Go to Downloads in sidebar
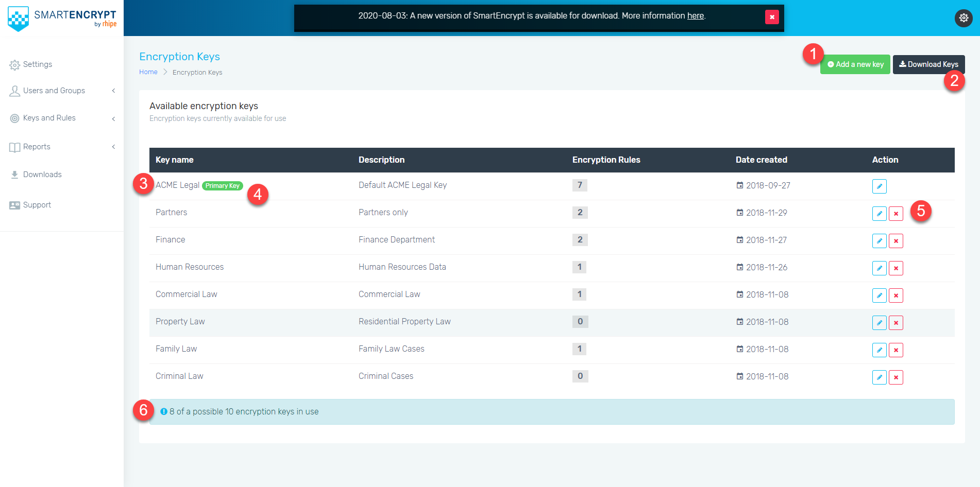This screenshot has width=980, height=487. (x=42, y=175)
